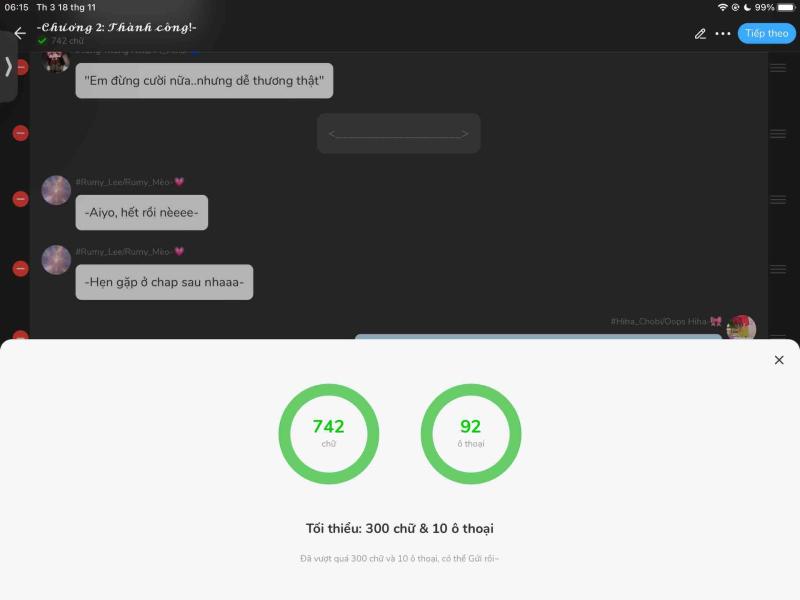Tap the Hina_Chobi avatar on the right
800x600 pixels.
(x=741, y=327)
